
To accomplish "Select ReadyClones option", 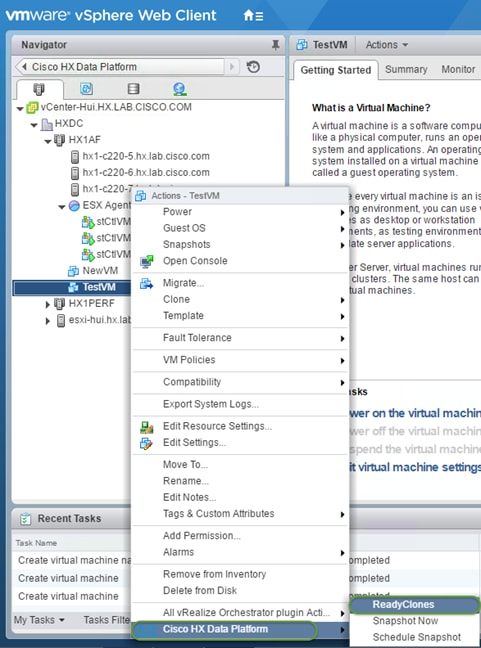I will pos(414,605).
